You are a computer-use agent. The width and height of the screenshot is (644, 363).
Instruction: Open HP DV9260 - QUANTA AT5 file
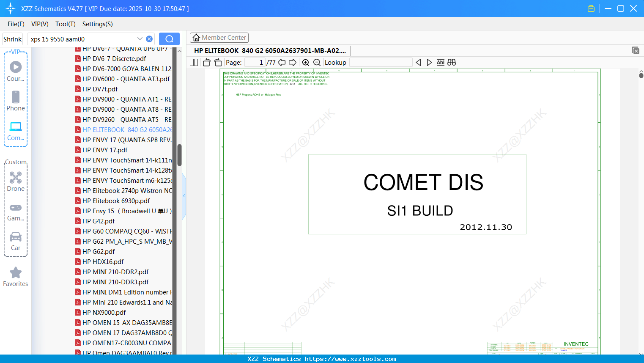tap(123, 120)
